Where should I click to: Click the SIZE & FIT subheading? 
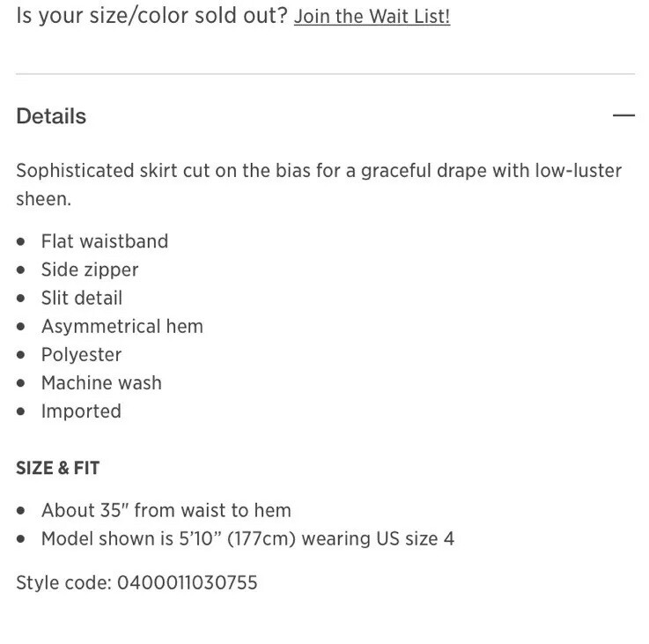58,468
